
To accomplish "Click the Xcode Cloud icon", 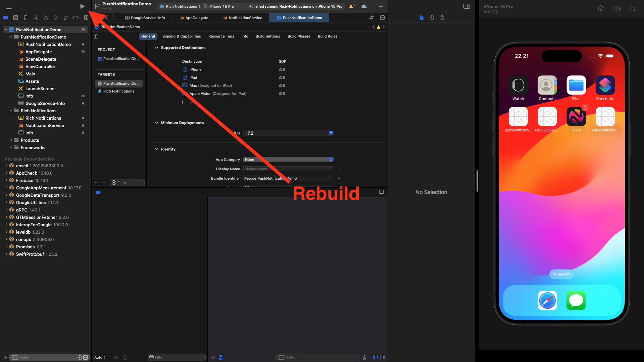I will tap(364, 6).
